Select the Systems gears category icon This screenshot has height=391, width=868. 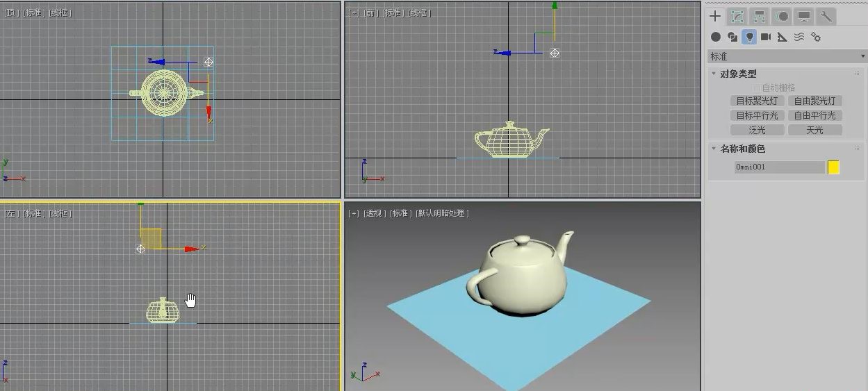tap(816, 37)
